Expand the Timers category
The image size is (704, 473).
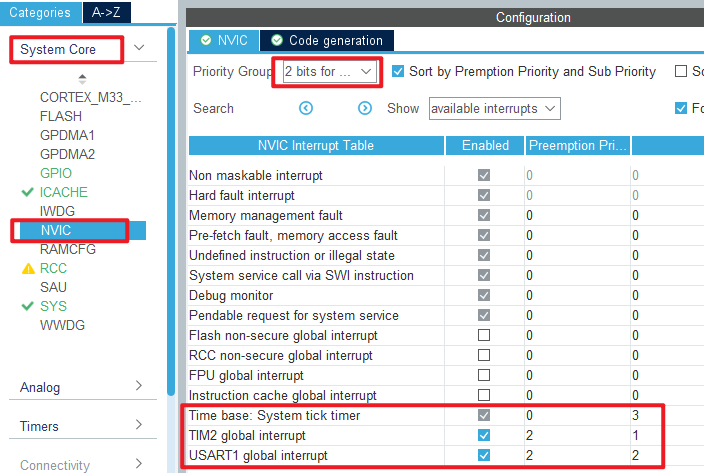pos(83,425)
